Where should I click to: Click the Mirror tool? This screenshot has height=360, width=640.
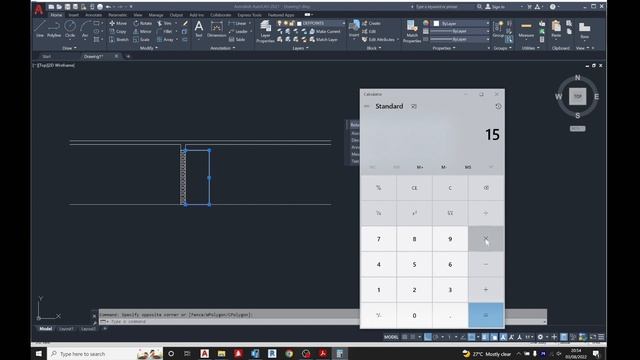(142, 31)
